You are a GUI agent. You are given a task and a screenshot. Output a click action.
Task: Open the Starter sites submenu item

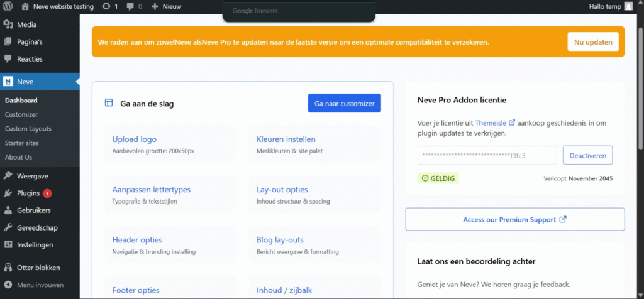pos(22,143)
